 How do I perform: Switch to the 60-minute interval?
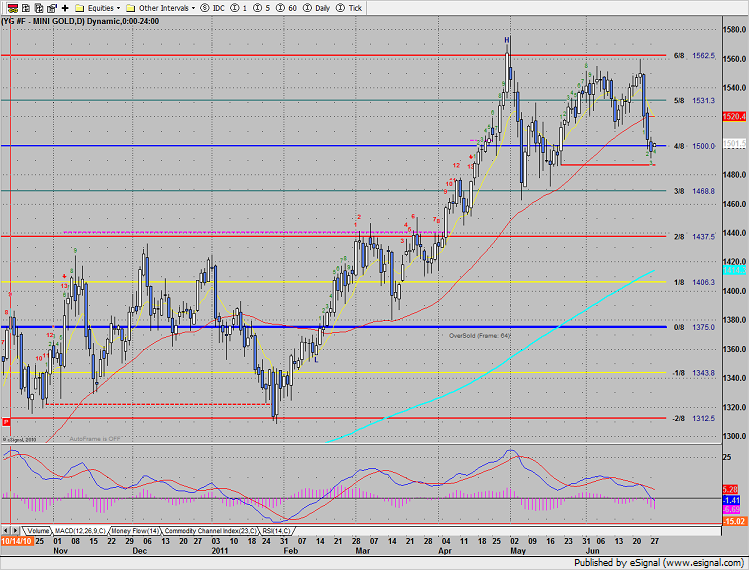tap(286, 8)
